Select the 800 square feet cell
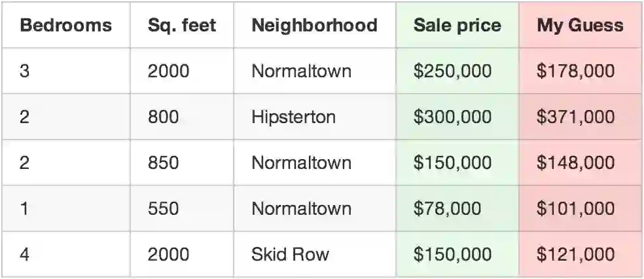Viewport: 644px width, 279px height. coord(163,117)
